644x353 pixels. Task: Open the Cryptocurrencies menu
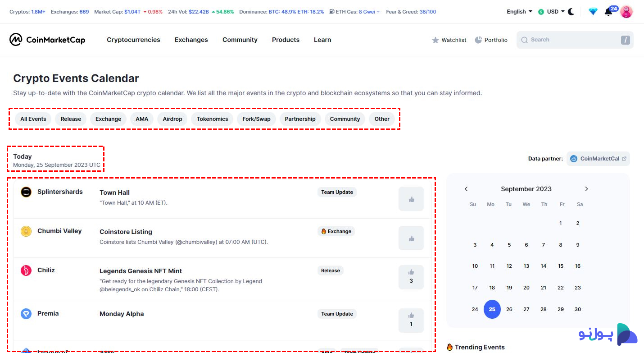tap(133, 40)
